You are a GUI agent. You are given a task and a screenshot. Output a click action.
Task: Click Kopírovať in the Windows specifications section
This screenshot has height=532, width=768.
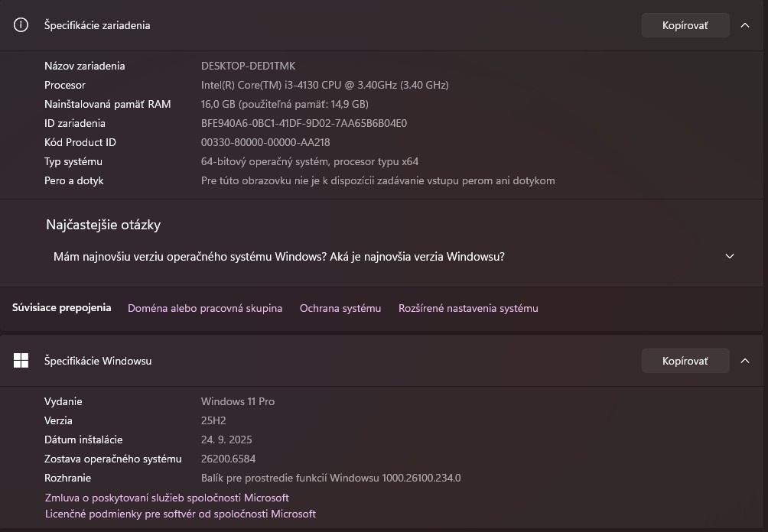tap(685, 360)
